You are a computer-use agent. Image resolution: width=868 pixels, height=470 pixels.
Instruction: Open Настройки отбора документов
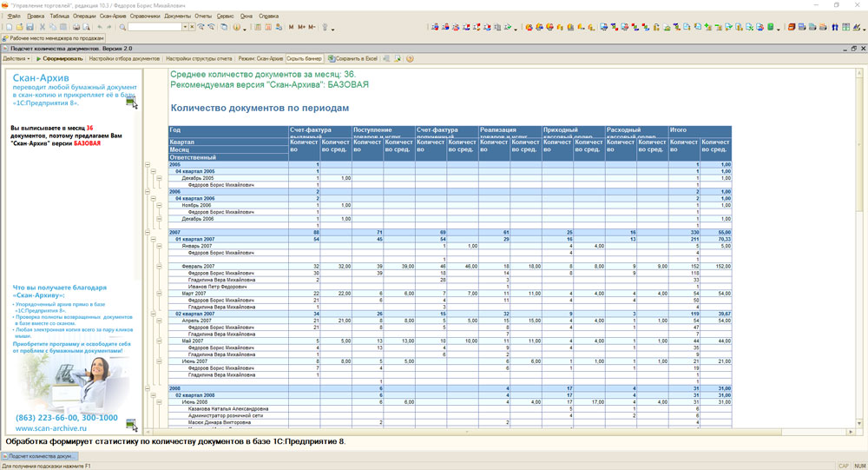126,58
